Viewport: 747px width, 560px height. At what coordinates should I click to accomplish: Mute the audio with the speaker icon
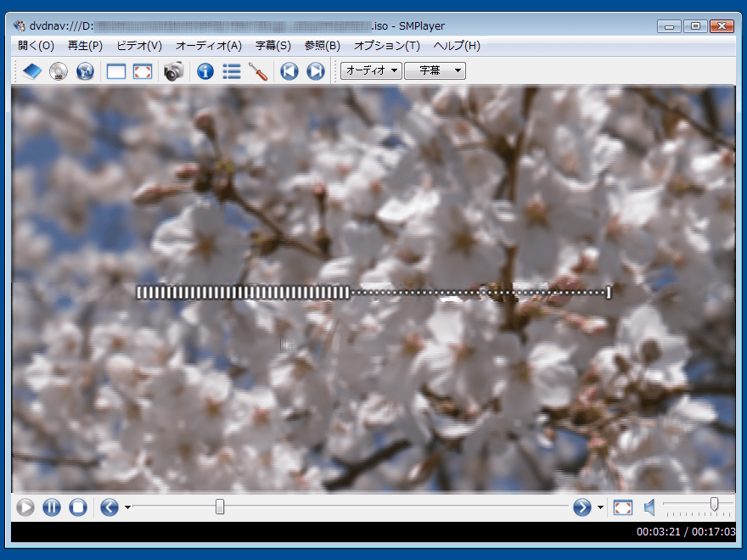click(x=649, y=507)
